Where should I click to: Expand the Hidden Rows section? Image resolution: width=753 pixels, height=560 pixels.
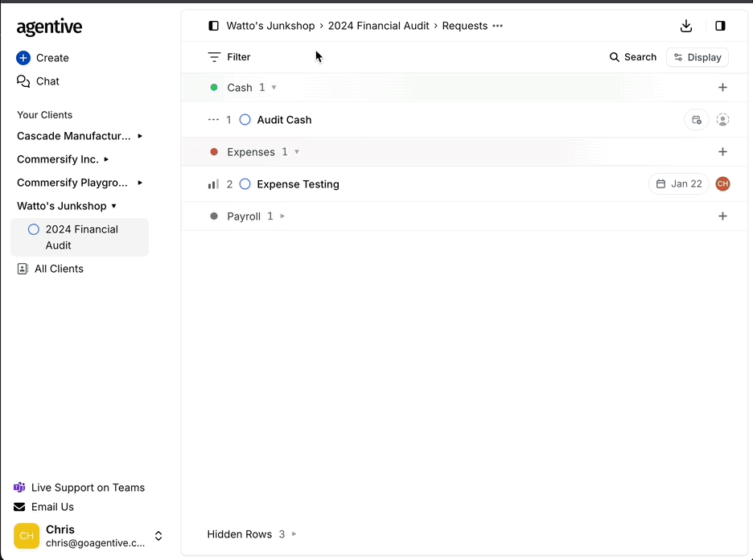(x=292, y=534)
